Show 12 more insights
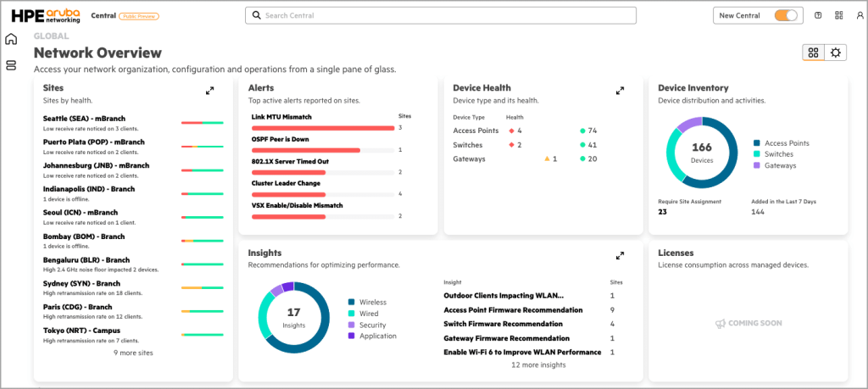The height and width of the screenshot is (389, 868). tap(538, 365)
